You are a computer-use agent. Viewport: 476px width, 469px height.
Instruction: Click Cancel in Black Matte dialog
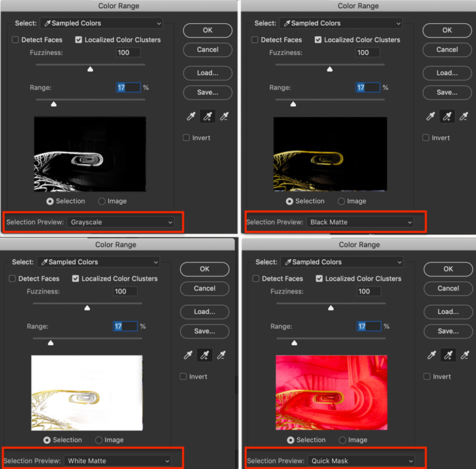[447, 50]
